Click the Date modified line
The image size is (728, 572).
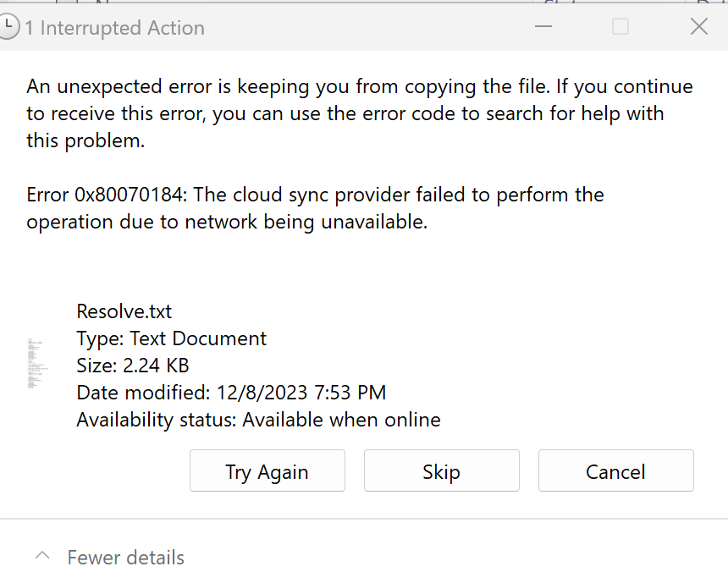pyautogui.click(x=230, y=393)
